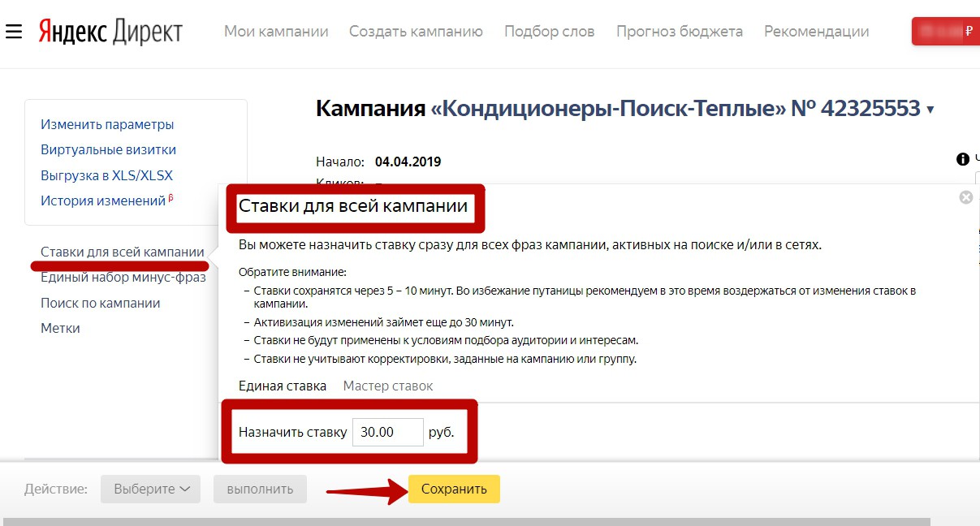Open the hamburger menu icon
Viewport: 980px width, 526px height.
tap(13, 32)
